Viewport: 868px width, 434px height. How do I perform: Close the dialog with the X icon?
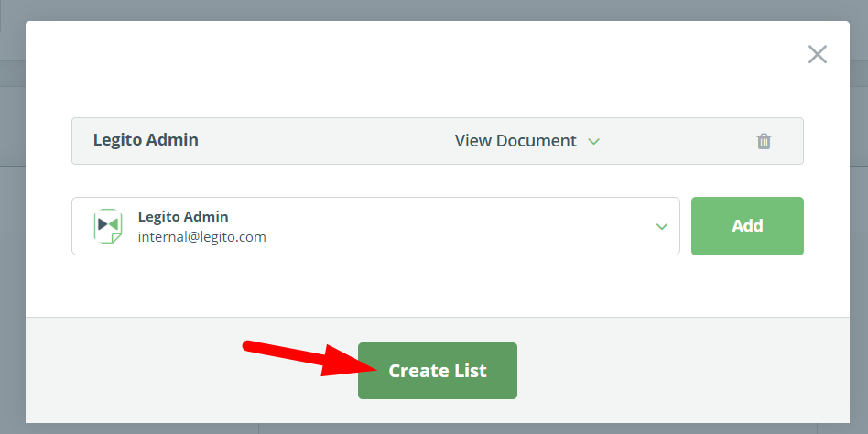pos(817,54)
